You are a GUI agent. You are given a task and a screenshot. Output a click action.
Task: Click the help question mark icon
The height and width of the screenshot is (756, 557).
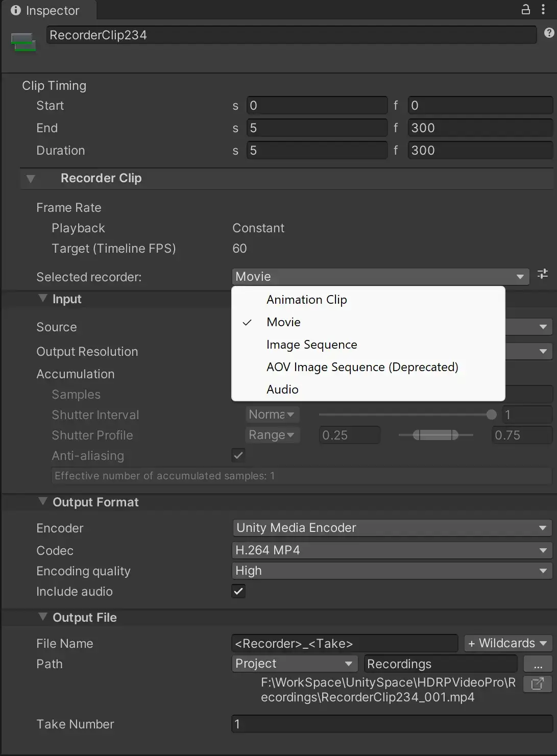(x=549, y=33)
